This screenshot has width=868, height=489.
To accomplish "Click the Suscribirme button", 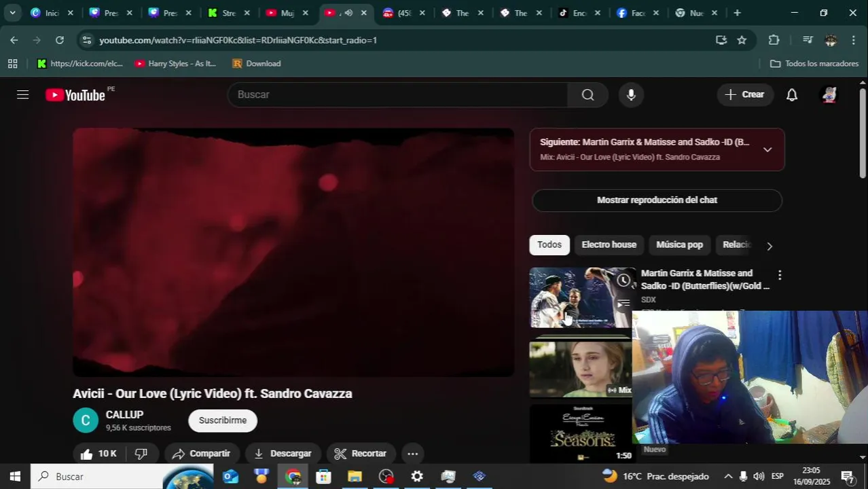I will (x=223, y=420).
